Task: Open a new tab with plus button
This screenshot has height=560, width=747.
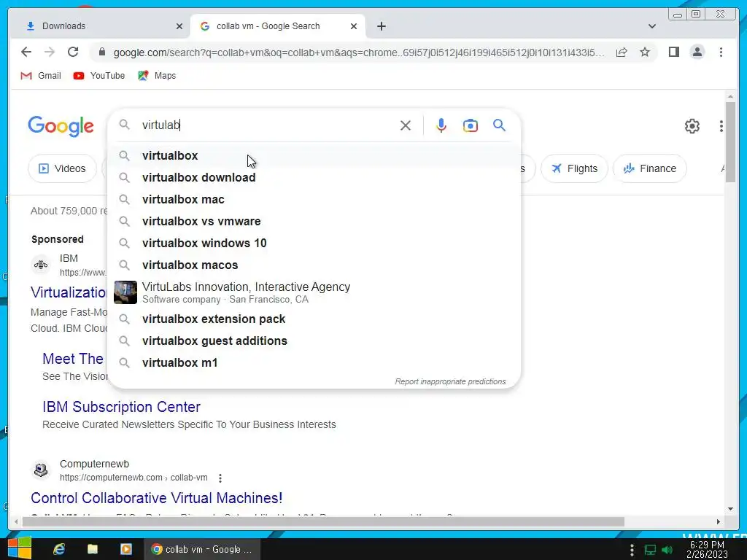Action: tap(381, 26)
